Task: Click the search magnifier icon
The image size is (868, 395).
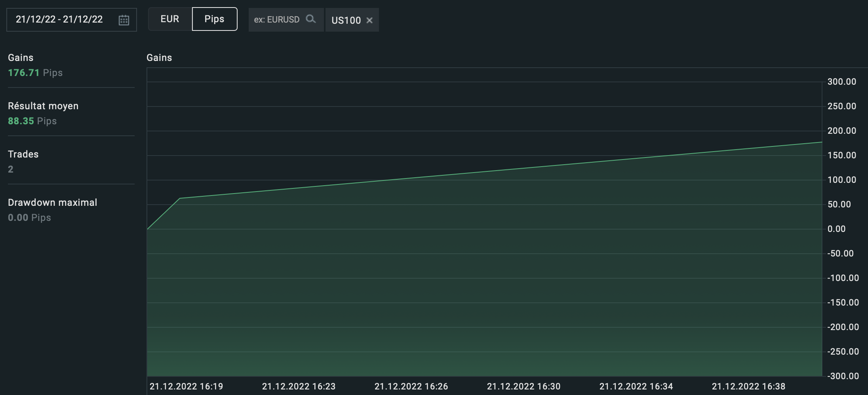Action: point(311,19)
